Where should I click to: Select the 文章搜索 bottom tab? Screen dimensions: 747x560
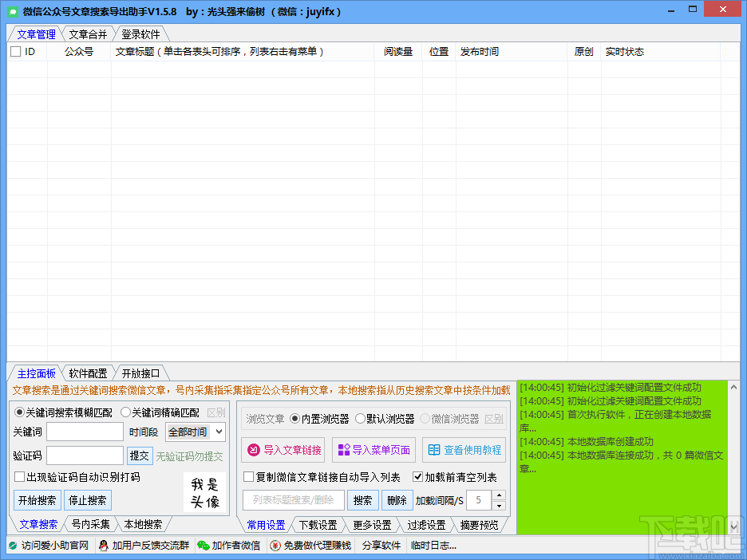click(x=38, y=524)
